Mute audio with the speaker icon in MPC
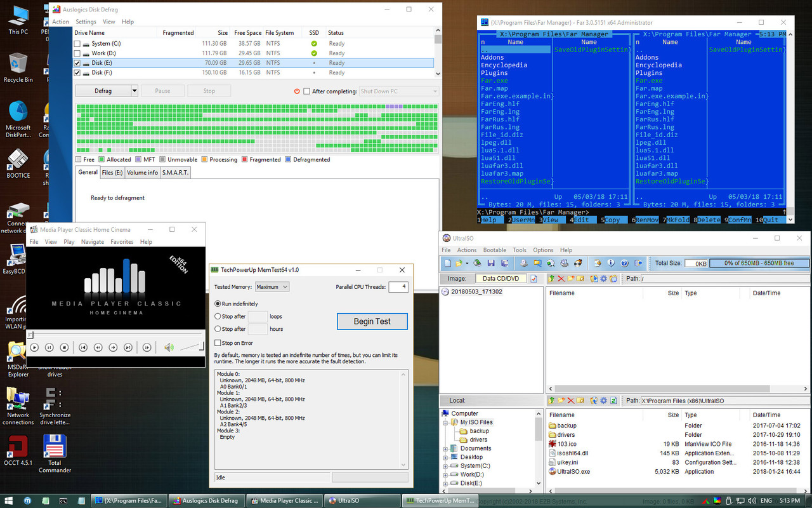 point(169,347)
